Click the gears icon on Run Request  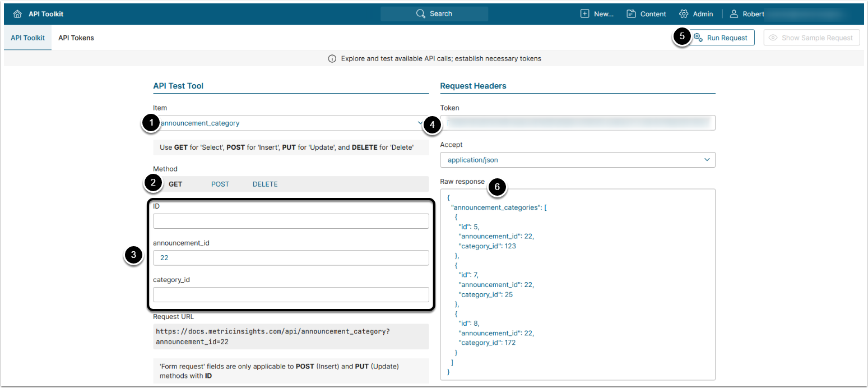coord(698,38)
